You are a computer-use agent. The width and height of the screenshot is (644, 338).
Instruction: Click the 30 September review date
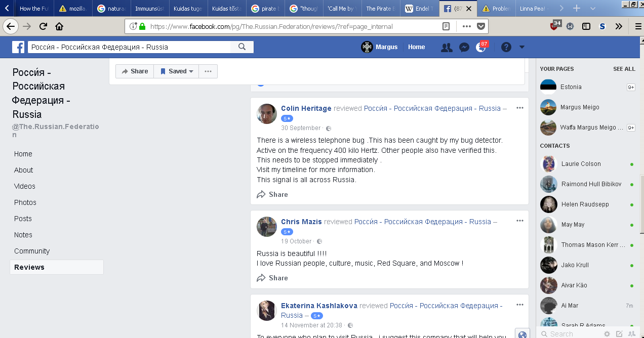tap(301, 128)
